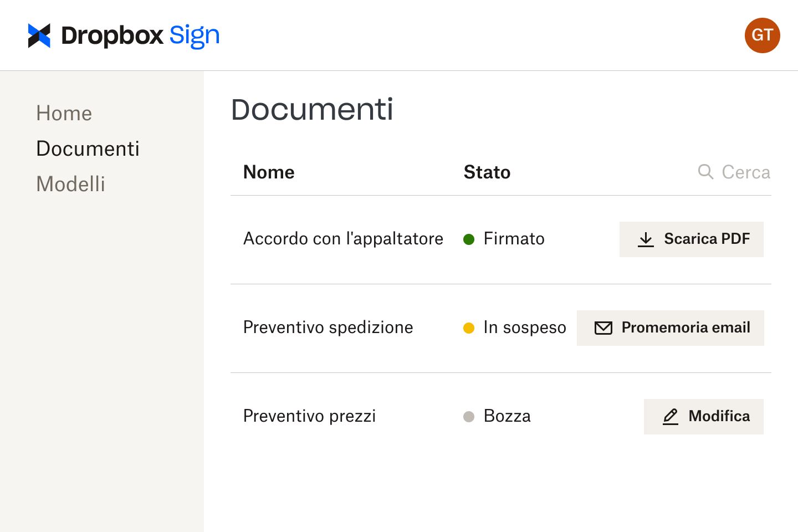
Task: Click the download icon on Scarica PDF
Action: pyautogui.click(x=646, y=239)
